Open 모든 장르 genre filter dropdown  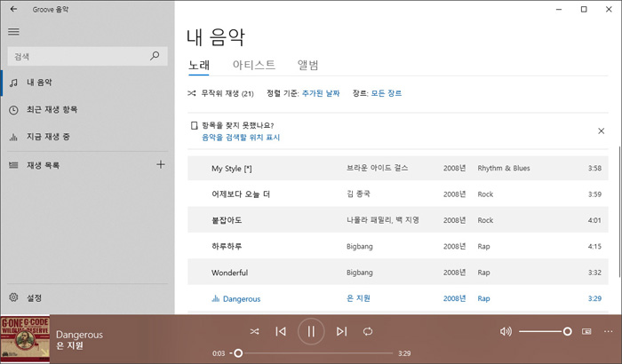click(386, 93)
